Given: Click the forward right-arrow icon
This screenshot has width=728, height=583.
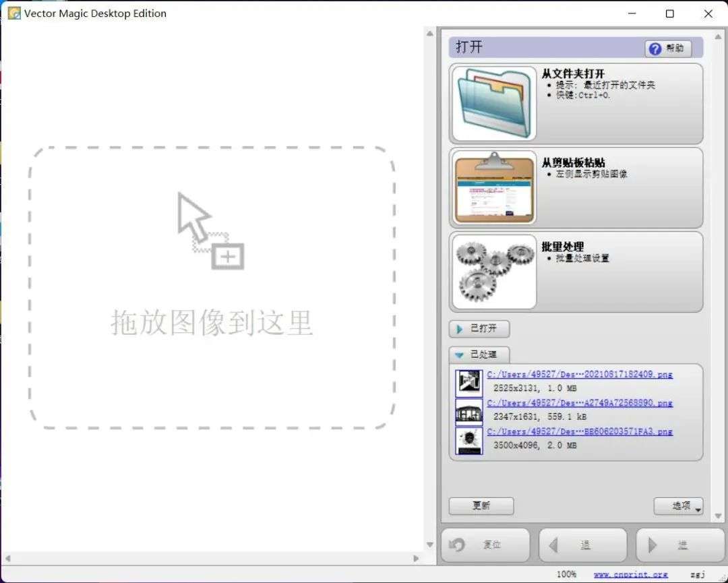Looking at the screenshot, I should [x=653, y=545].
